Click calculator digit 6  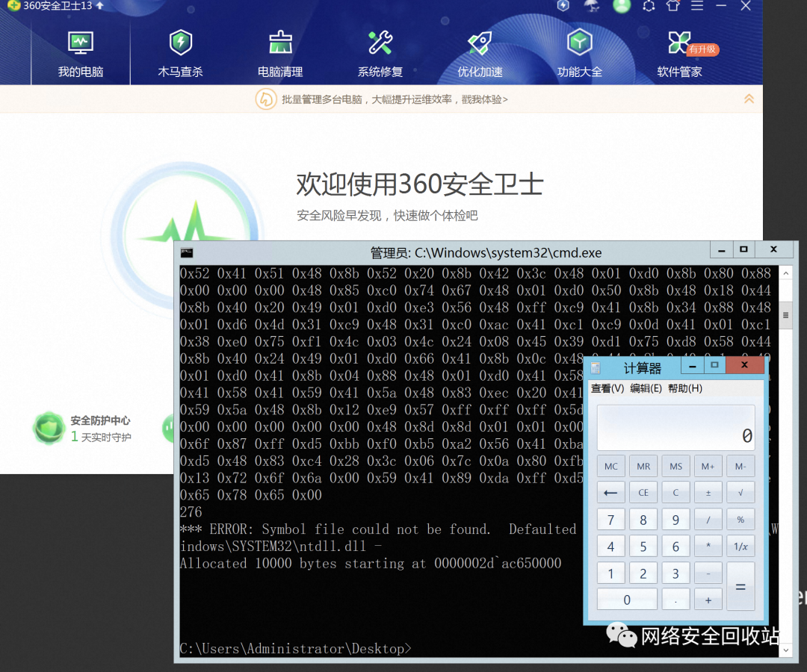(675, 547)
